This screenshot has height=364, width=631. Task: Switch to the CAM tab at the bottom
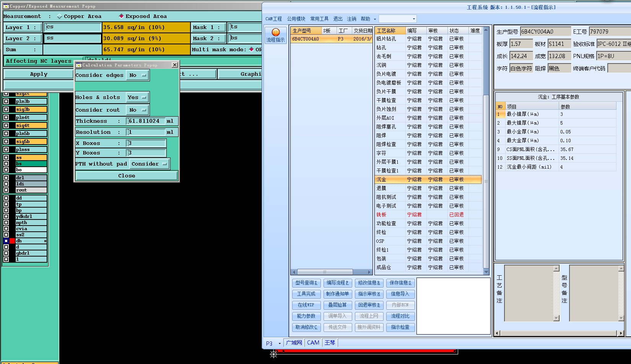pos(313,343)
